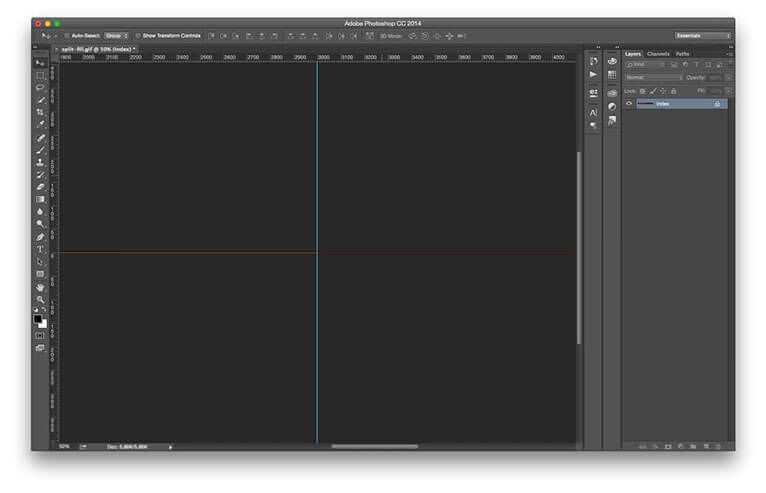Image resolution: width=766 pixels, height=493 pixels.
Task: Click the background color swatch
Action: click(x=44, y=325)
